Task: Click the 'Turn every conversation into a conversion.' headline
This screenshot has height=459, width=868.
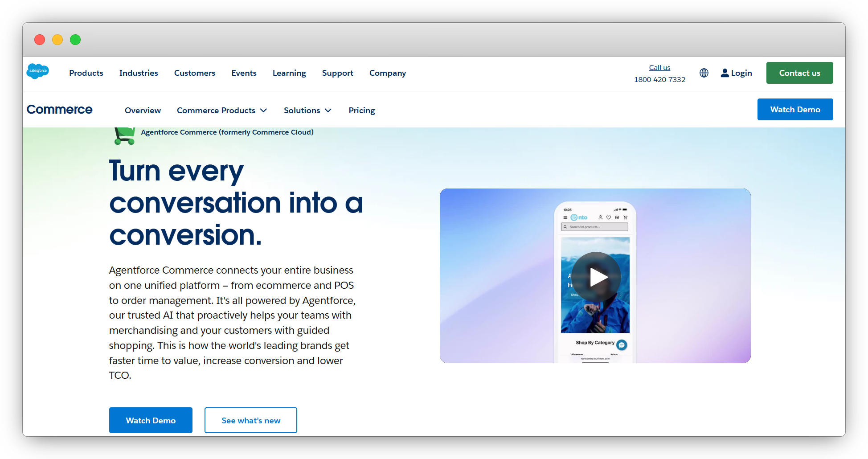Action: coord(236,203)
